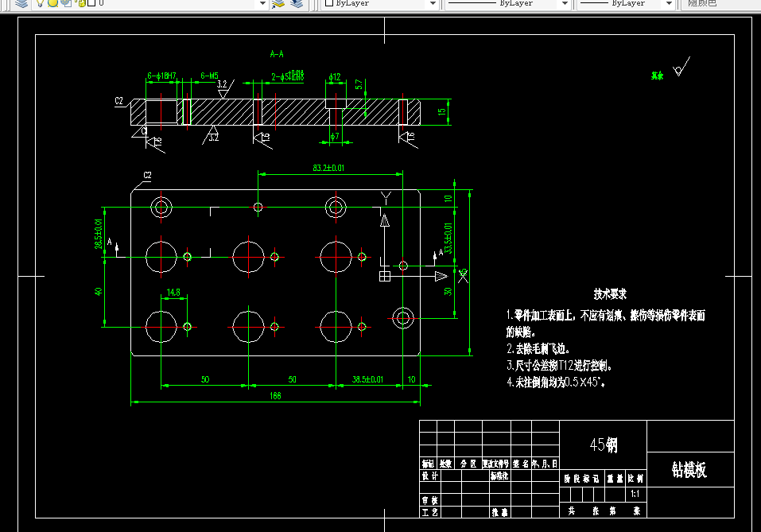Select the 年、月、日 cell in title block
Screen dimensions: 761x532
tap(546, 464)
